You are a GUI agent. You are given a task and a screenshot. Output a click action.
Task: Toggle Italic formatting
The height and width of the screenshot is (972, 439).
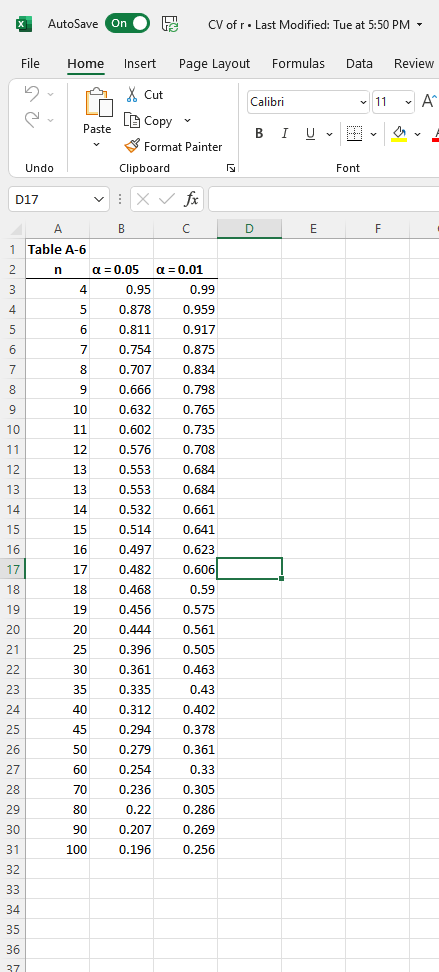(285, 133)
